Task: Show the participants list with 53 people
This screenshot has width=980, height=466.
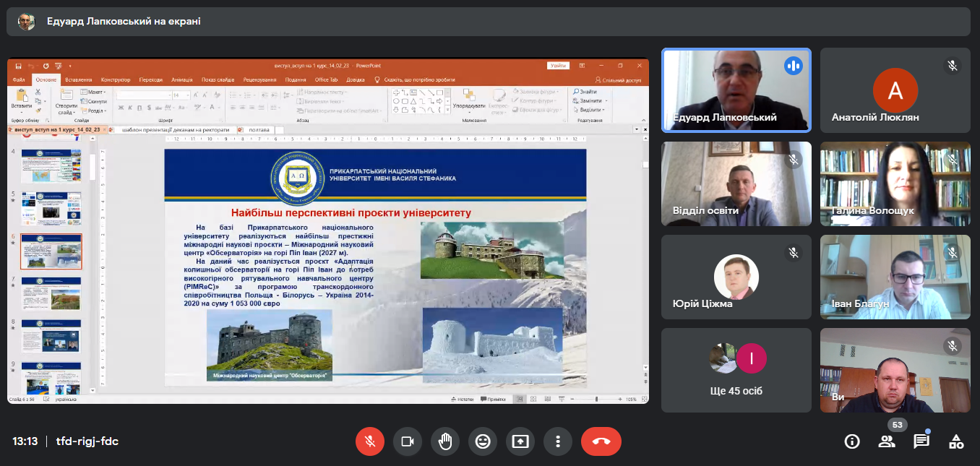Action: tap(887, 441)
